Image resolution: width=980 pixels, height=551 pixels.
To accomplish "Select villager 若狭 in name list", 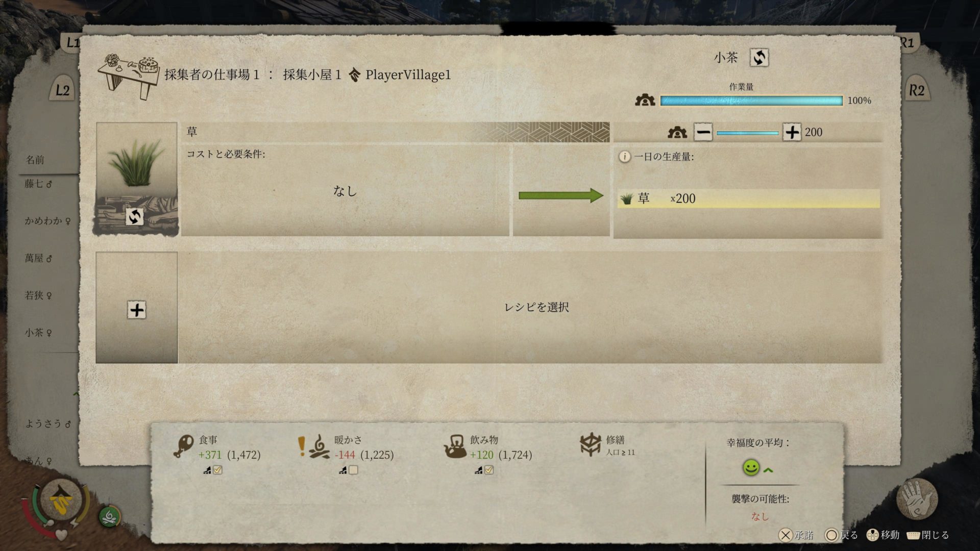I will (x=38, y=295).
